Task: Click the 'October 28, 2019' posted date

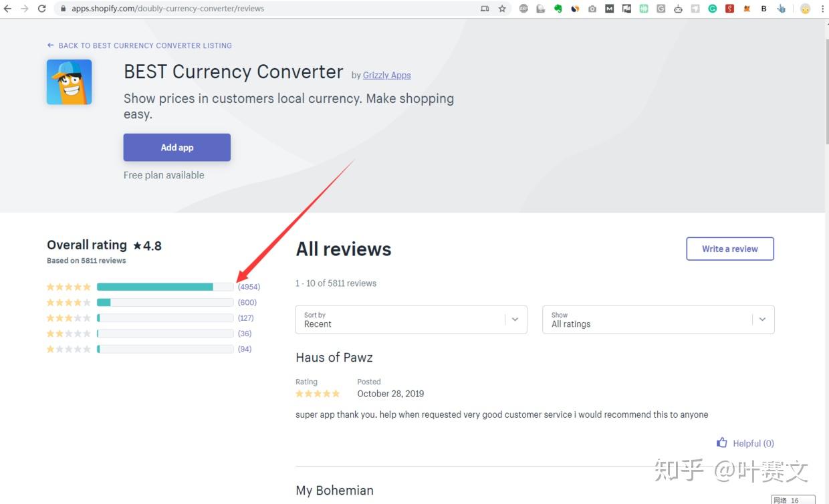Action: click(x=390, y=394)
